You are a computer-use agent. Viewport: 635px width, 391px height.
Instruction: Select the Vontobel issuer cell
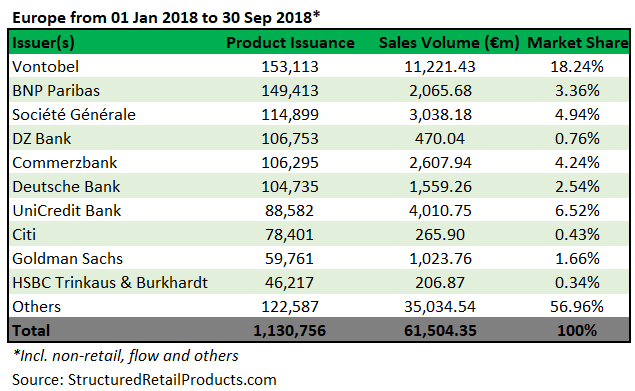point(45,67)
